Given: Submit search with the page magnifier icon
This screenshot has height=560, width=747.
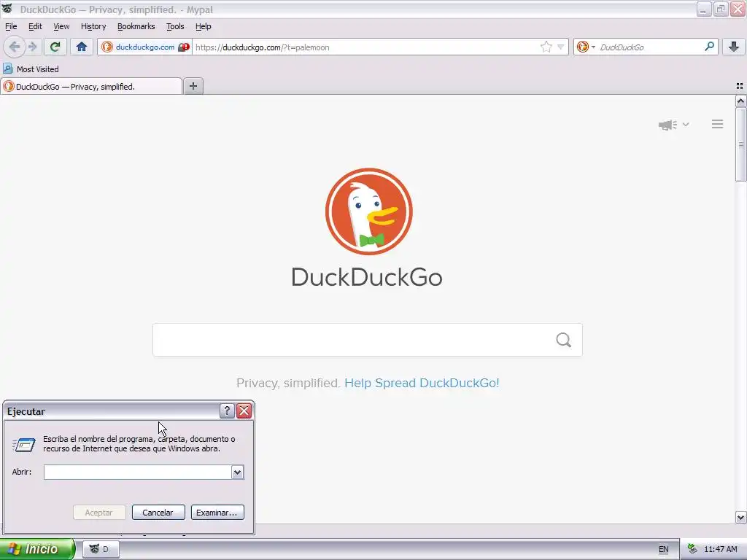Looking at the screenshot, I should click(x=564, y=340).
